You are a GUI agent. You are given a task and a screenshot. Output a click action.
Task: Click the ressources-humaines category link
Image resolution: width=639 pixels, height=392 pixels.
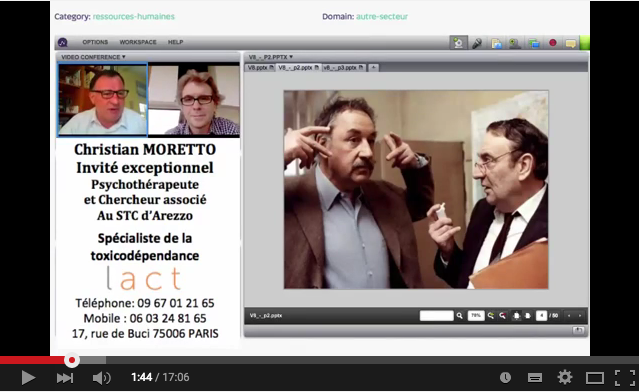134,17
